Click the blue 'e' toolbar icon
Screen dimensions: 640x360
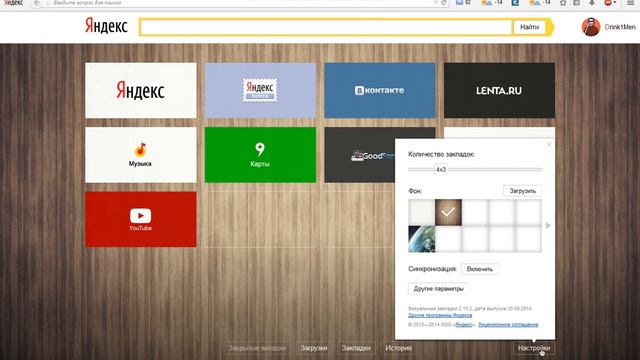(x=515, y=2)
